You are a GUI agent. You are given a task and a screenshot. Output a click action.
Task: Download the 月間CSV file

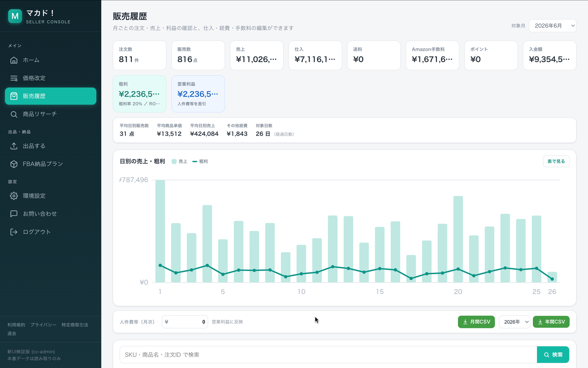click(476, 322)
